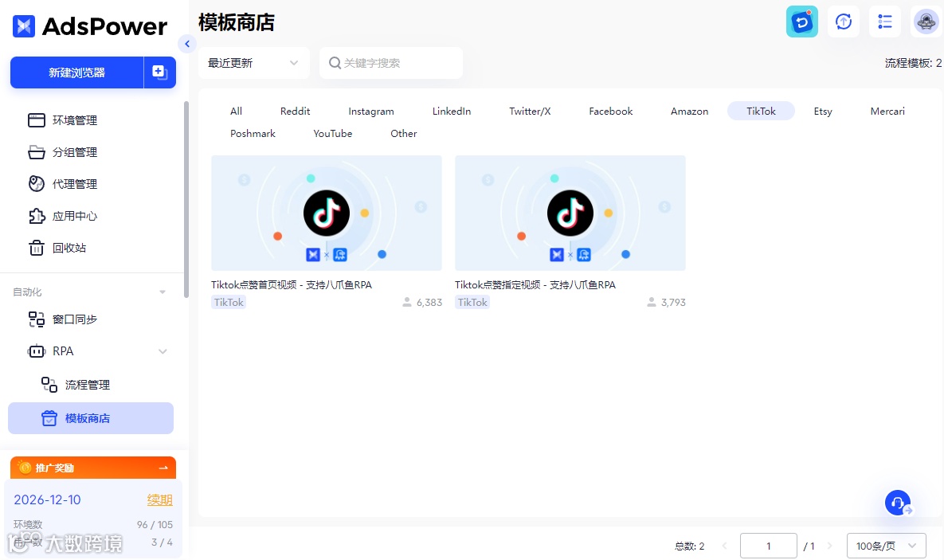Screen dimensions: 944x560
Task: Click the user count 3,793
Action: pyautogui.click(x=673, y=302)
